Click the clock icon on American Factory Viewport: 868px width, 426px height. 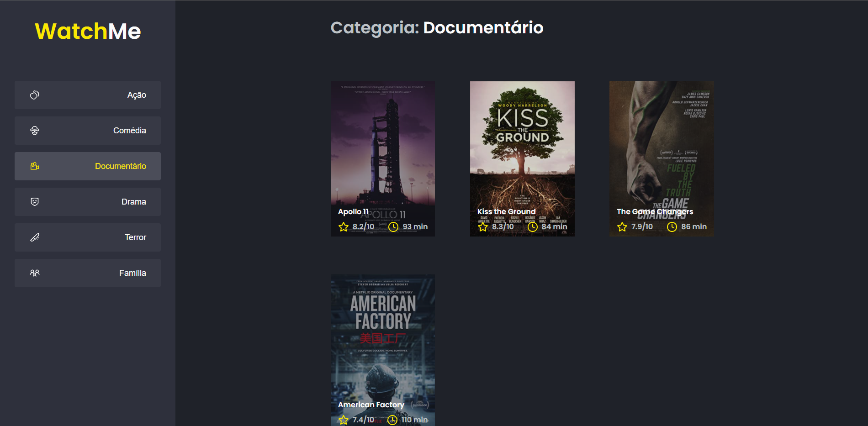[392, 420]
